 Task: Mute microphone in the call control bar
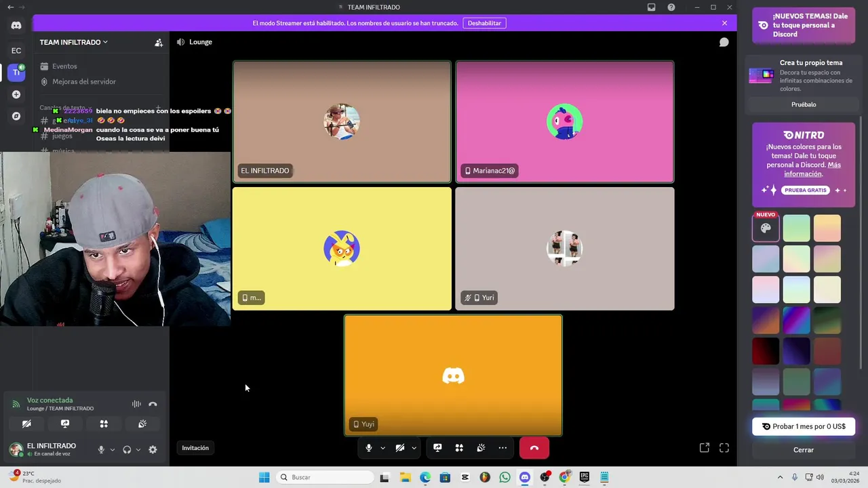(369, 448)
